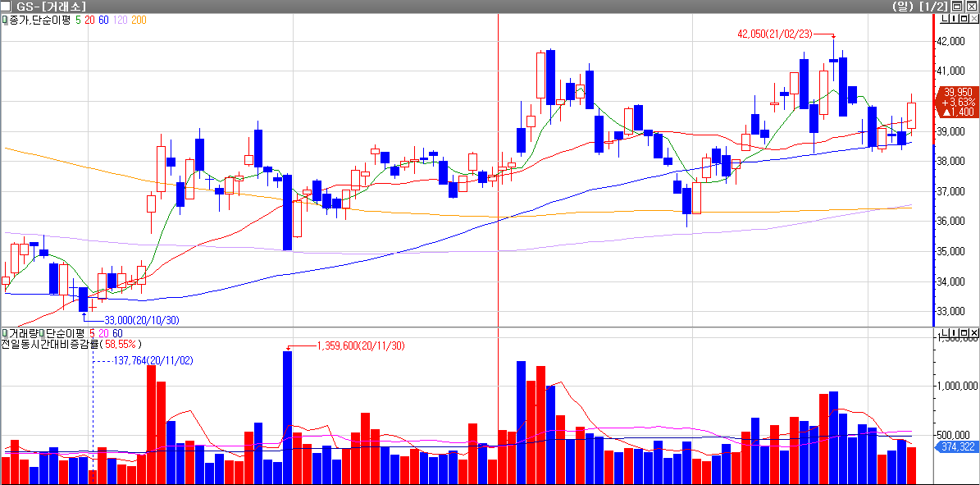Click the 33,000(20/10/30) low price annotation

(x=142, y=320)
